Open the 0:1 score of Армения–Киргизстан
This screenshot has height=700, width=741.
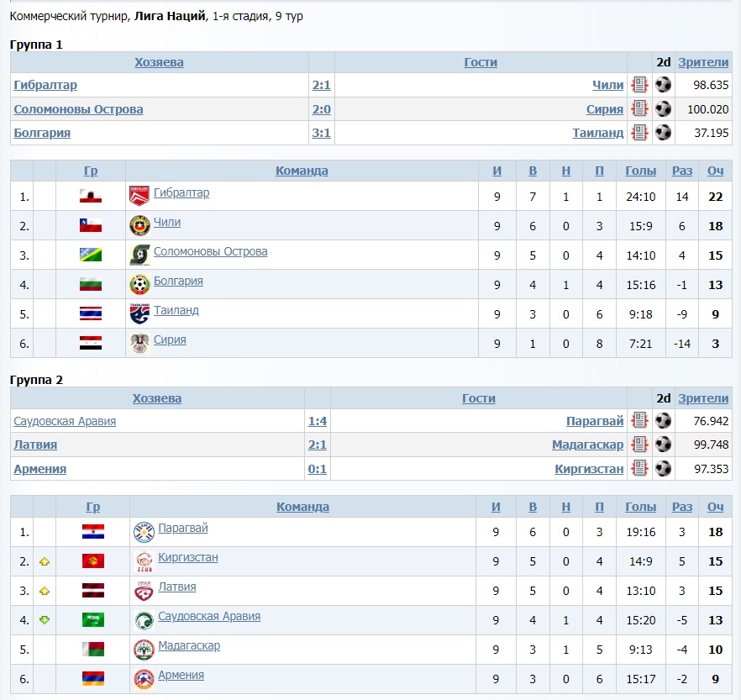tap(318, 469)
